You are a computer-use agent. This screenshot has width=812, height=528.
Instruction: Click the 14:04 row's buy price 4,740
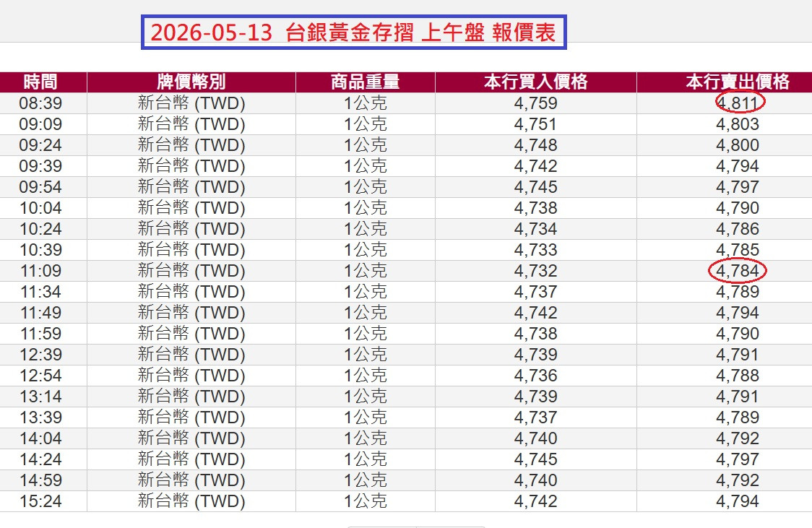[x=535, y=438]
